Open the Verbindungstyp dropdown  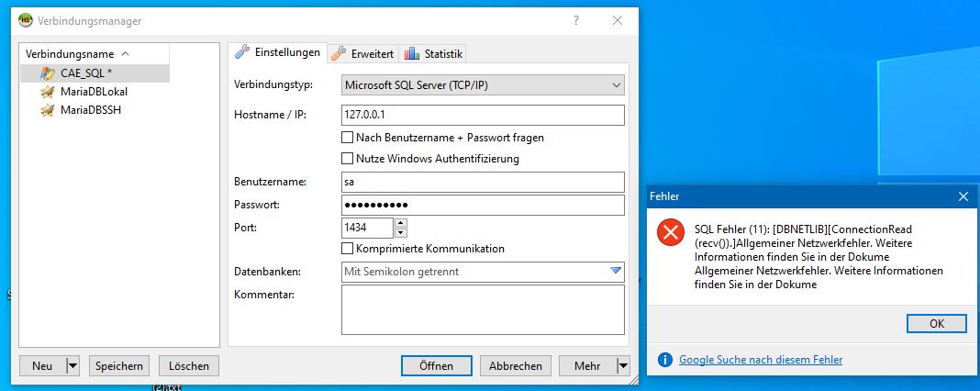click(x=484, y=85)
